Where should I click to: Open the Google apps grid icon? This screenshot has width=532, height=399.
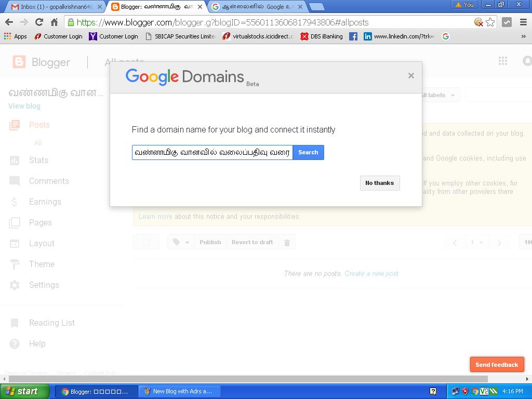(503, 61)
